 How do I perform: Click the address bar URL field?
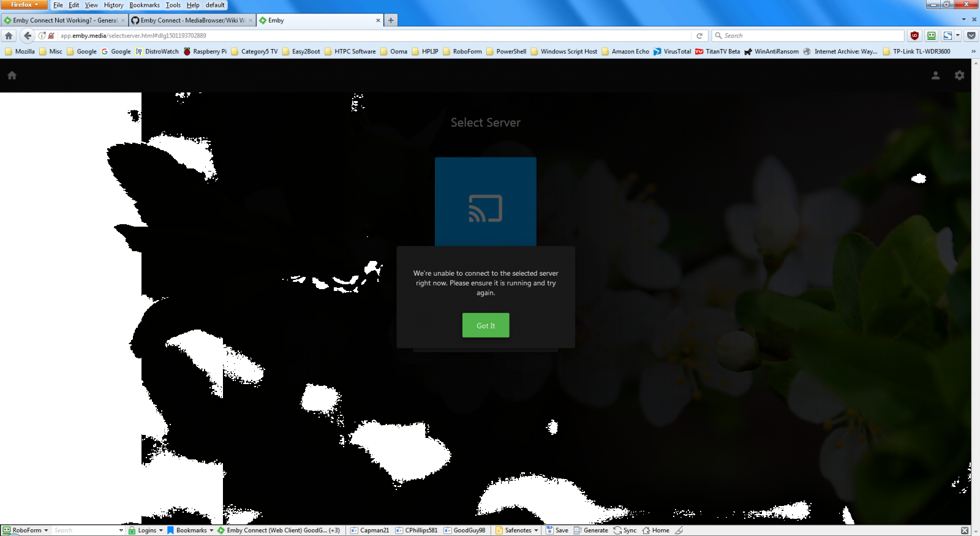(375, 36)
